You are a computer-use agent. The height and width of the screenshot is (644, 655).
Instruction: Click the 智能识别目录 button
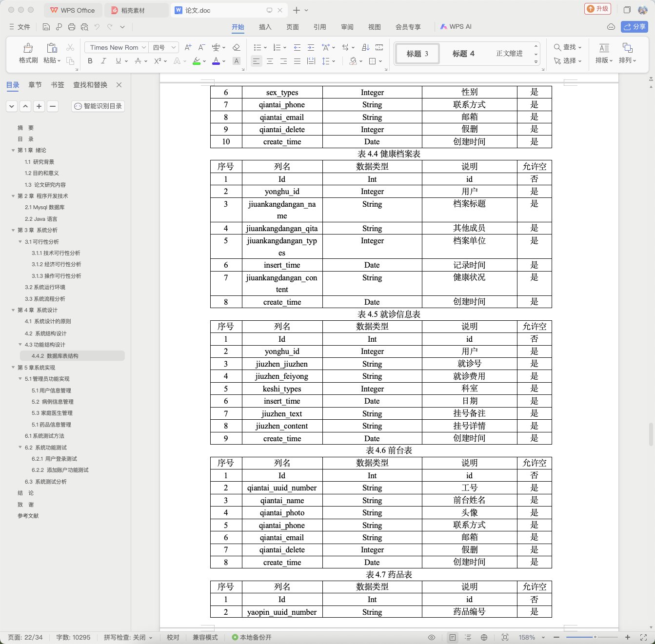98,106
